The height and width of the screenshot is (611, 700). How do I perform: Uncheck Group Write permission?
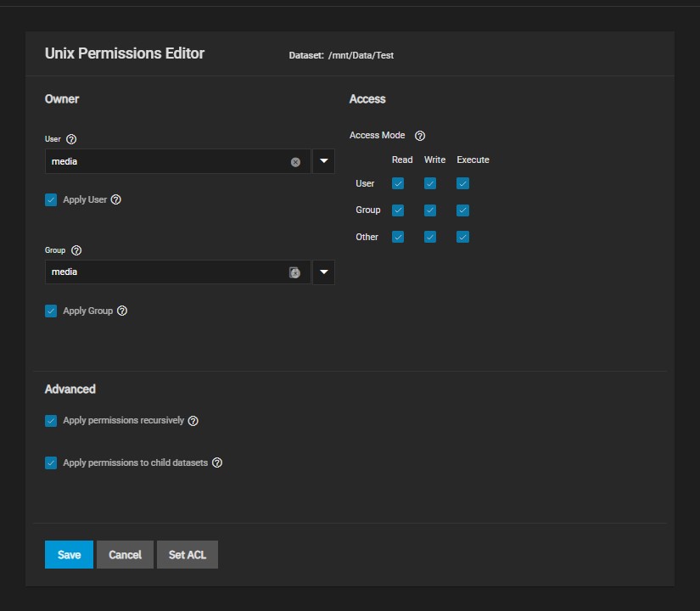(430, 210)
